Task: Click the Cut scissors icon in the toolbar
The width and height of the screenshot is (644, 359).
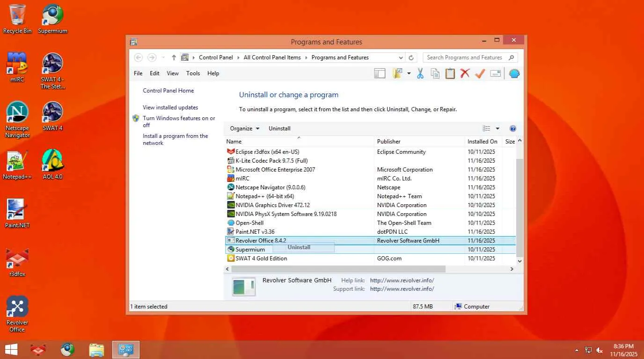Action: pyautogui.click(x=420, y=73)
